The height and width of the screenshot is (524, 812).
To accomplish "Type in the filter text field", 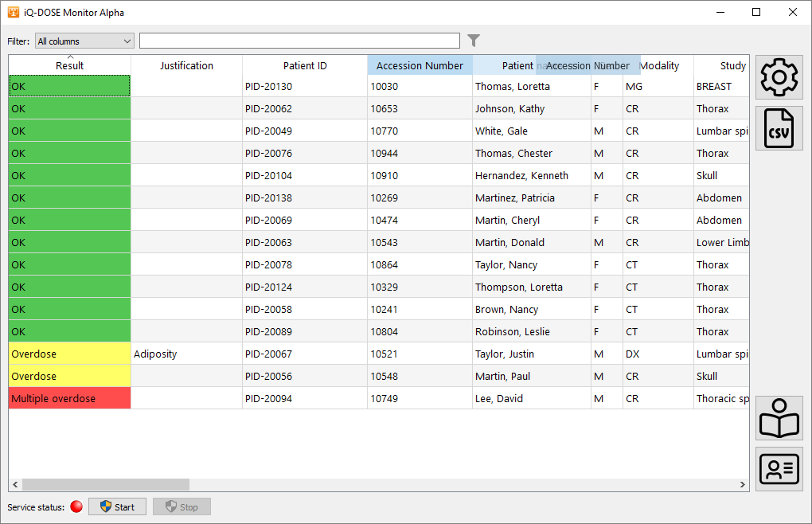I will (x=299, y=41).
